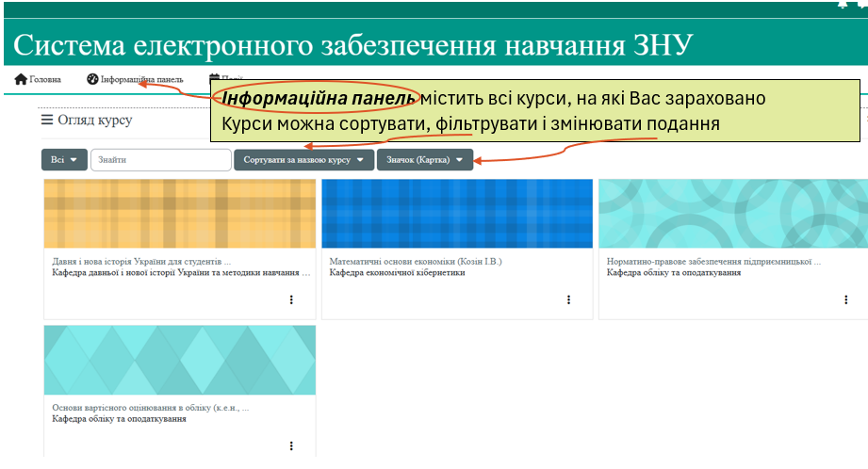Select Інформаційна панель in the navigation bar
The width and height of the screenshot is (868, 469).
point(141,79)
